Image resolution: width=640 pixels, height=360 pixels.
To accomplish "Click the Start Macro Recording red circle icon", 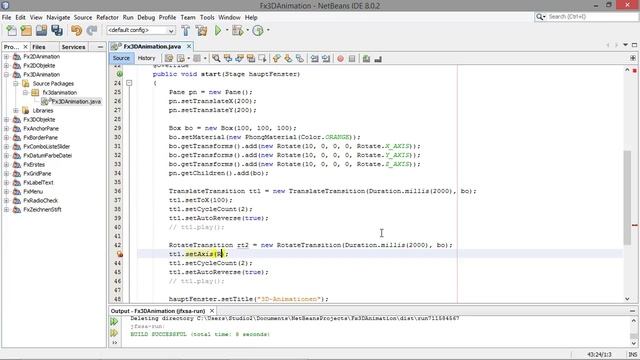I will 340,59.
